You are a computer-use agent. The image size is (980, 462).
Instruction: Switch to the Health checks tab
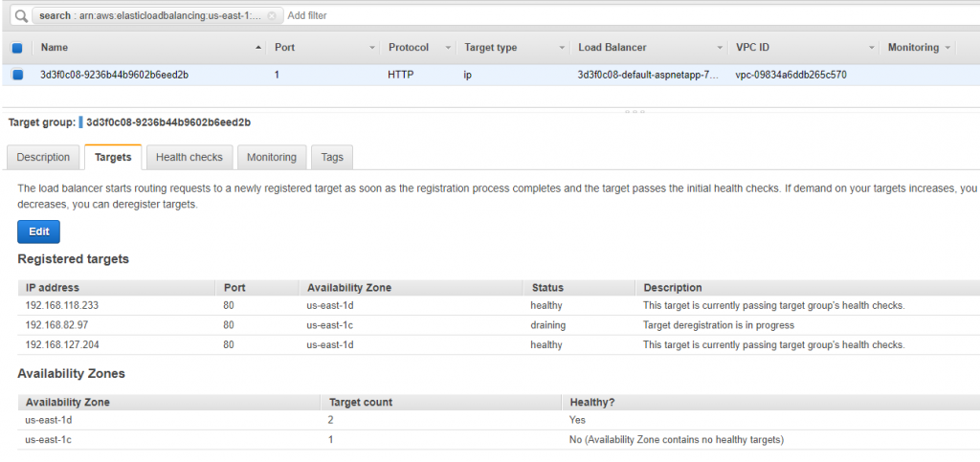point(189,157)
